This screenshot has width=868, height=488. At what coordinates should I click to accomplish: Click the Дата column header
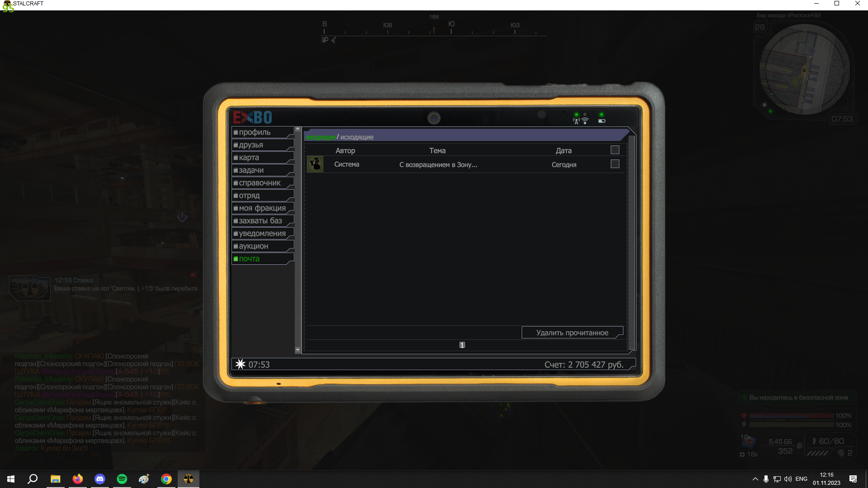pos(564,151)
